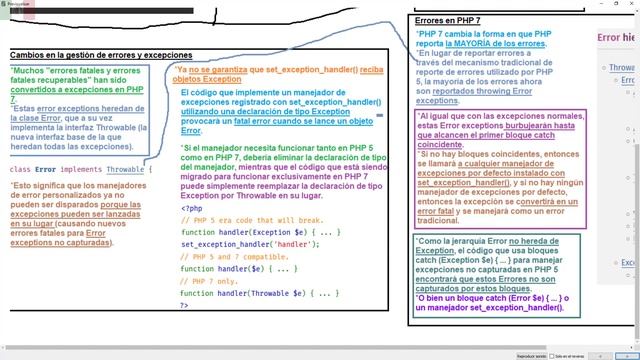Viewport: 640px width, 360px height.
Task: Go to the next card with right arrow button
Action: pyautogui.click(x=627, y=356)
